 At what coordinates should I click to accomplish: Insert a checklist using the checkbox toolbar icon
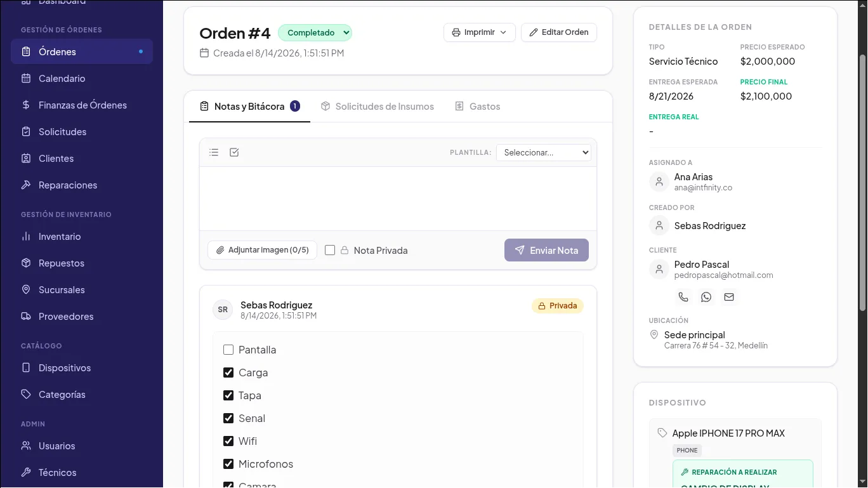tap(234, 152)
